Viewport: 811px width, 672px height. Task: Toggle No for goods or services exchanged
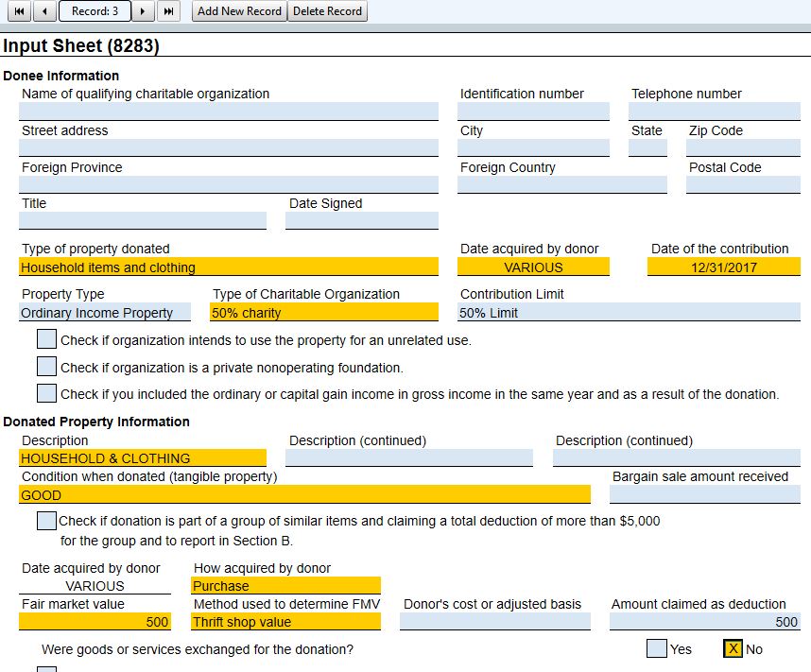[x=733, y=648]
